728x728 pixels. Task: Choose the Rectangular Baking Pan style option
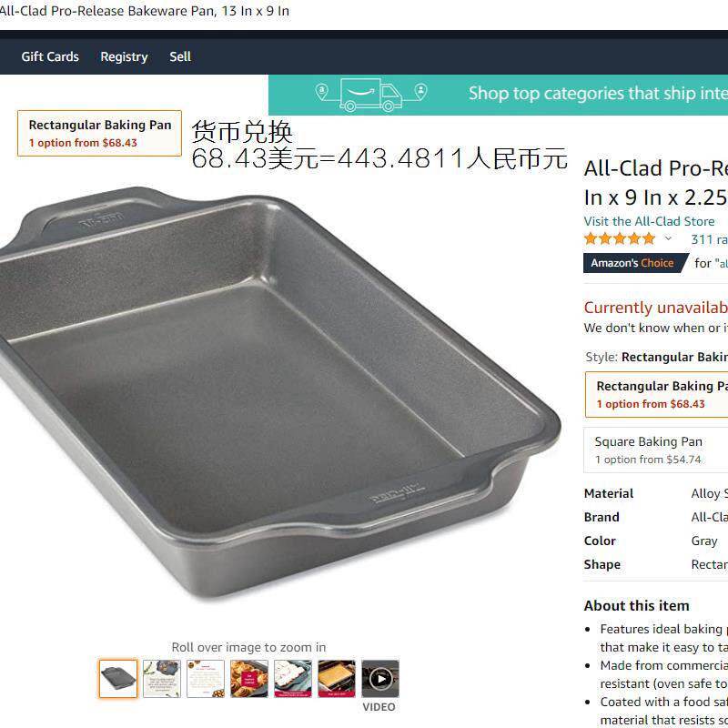tap(656, 395)
